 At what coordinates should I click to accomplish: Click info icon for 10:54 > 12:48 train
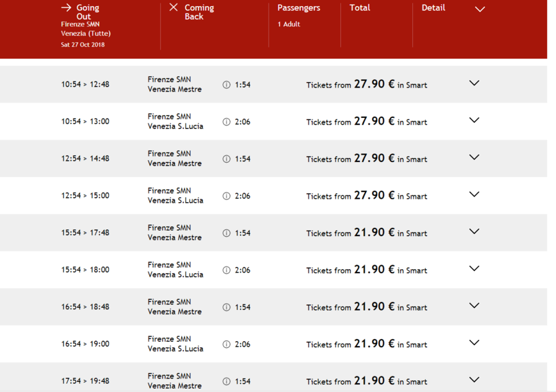[x=226, y=85]
